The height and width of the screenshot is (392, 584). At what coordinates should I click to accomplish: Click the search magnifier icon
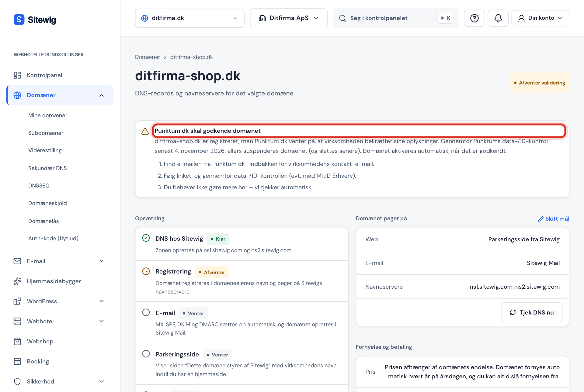point(342,18)
